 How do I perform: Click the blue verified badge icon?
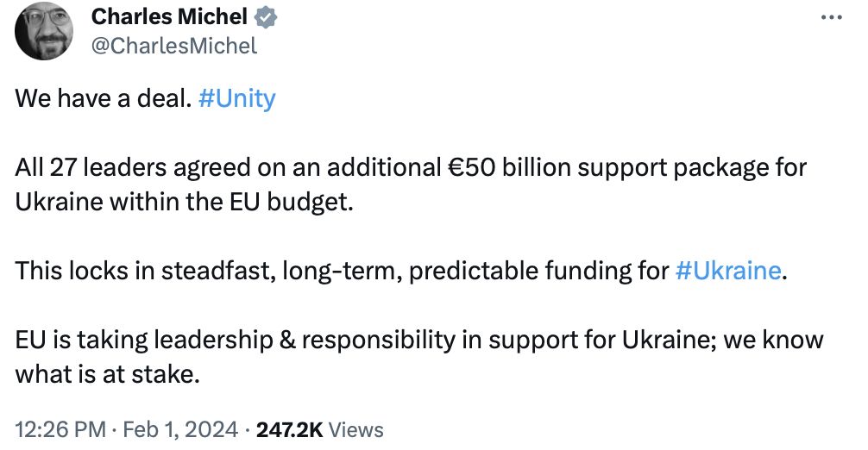266,16
